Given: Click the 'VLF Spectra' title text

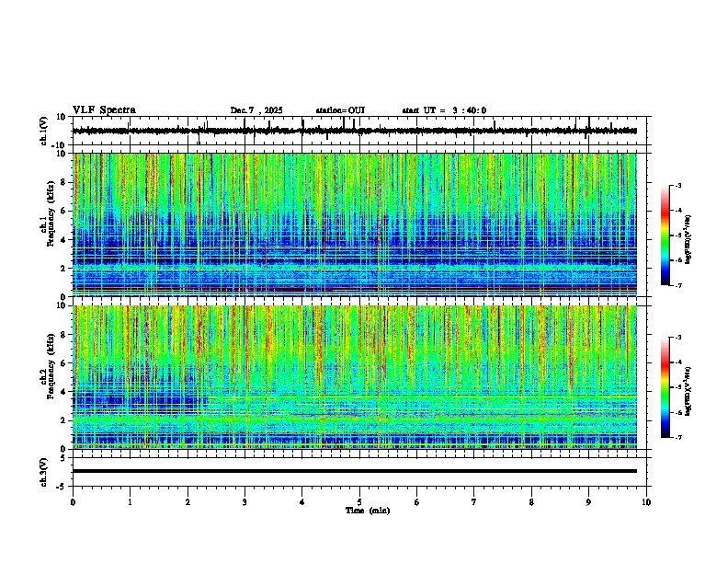Looking at the screenshot, I should [x=104, y=110].
